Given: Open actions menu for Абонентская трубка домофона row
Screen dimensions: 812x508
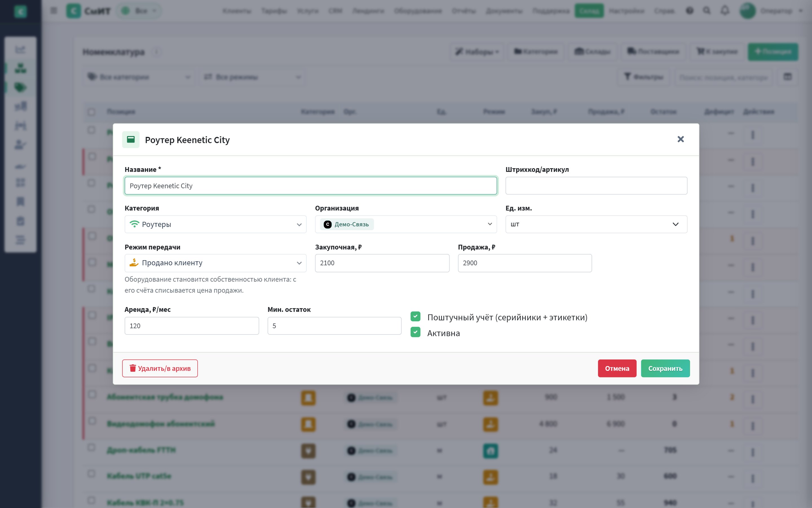Looking at the screenshot, I should 753,399.
